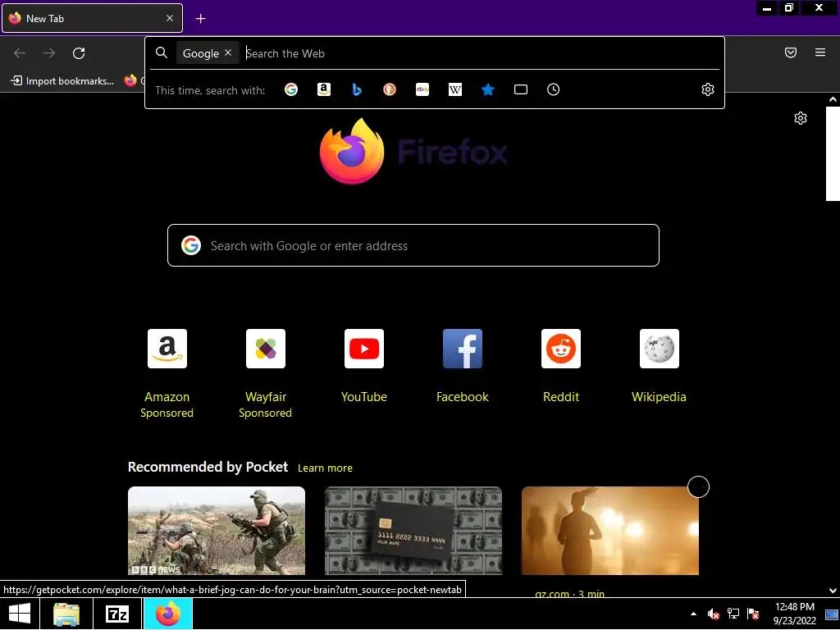Open Action Center flag tray icon
The image size is (840, 630).
coord(753,614)
